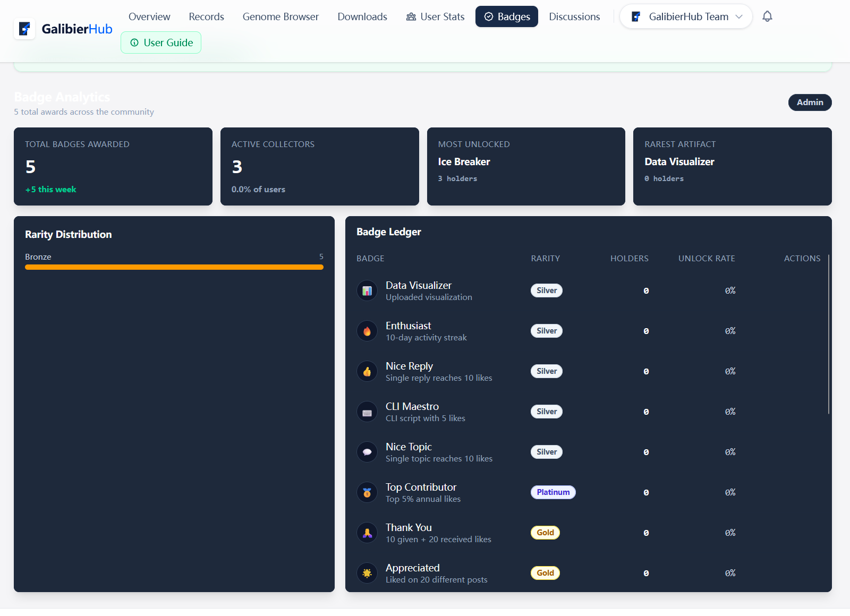Open the notifications bell
The width and height of the screenshot is (850, 616).
point(767,16)
